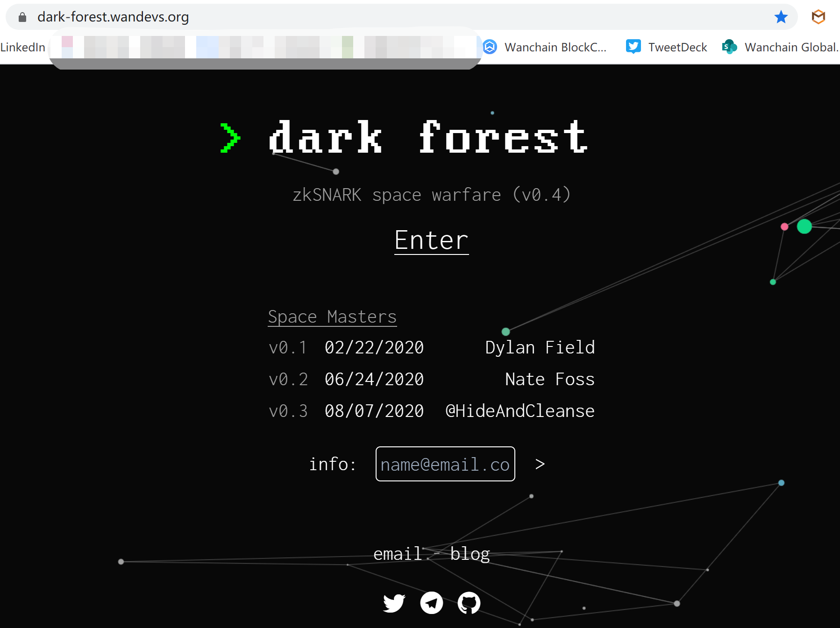840x628 pixels.
Task: Select the winner name Nate Foss
Action: [550, 380]
